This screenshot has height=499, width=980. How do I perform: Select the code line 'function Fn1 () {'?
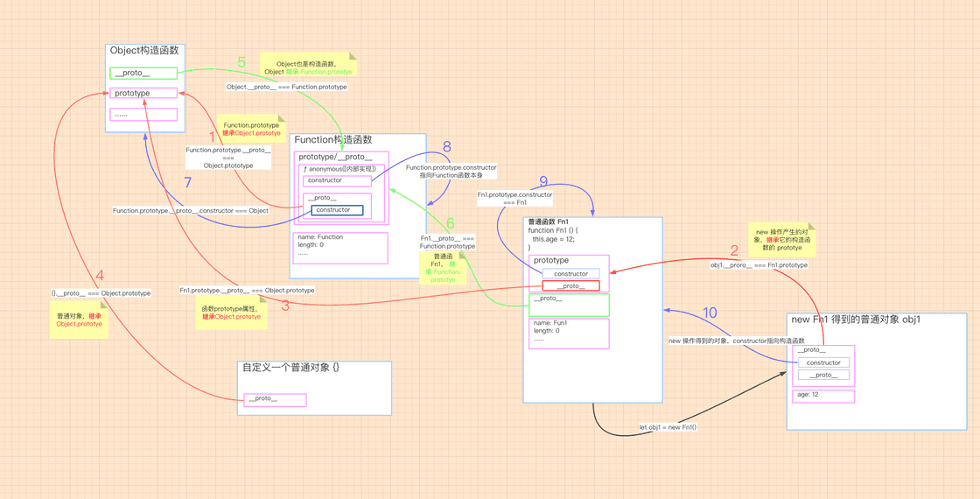(x=553, y=231)
